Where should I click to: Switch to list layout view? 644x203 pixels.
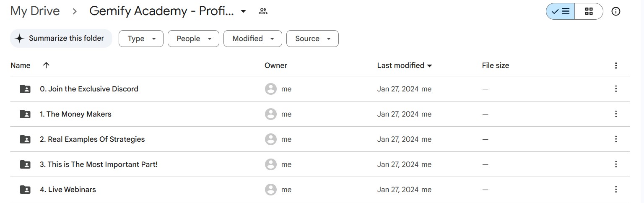561,11
